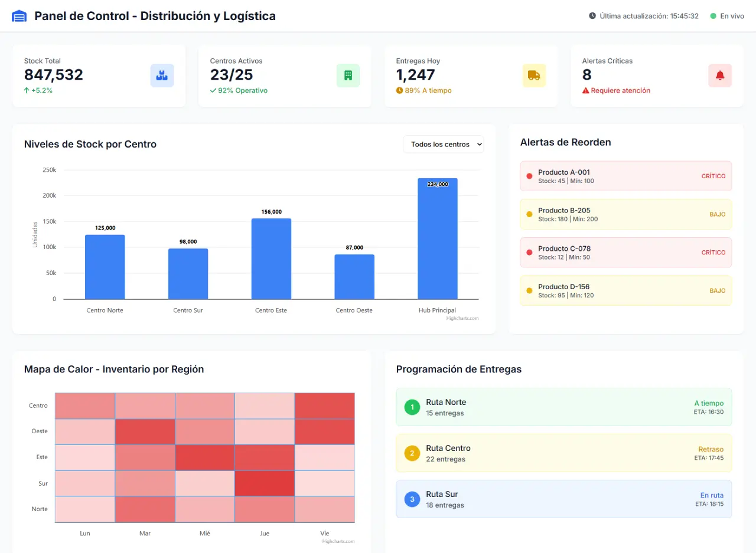Click the green En vivo status dot
The width and height of the screenshot is (756, 553).
[x=713, y=16]
